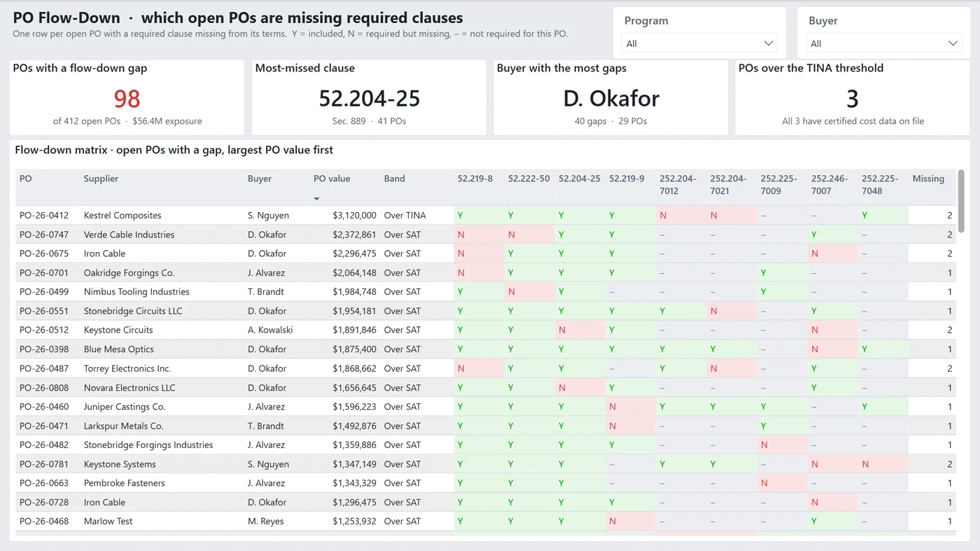980x551 pixels.
Task: Click the 52.222-50 clause column header
Action: 528,179
